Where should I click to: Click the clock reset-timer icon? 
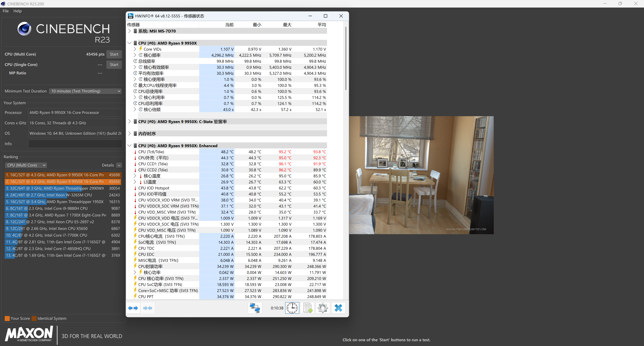pyautogui.click(x=292, y=308)
